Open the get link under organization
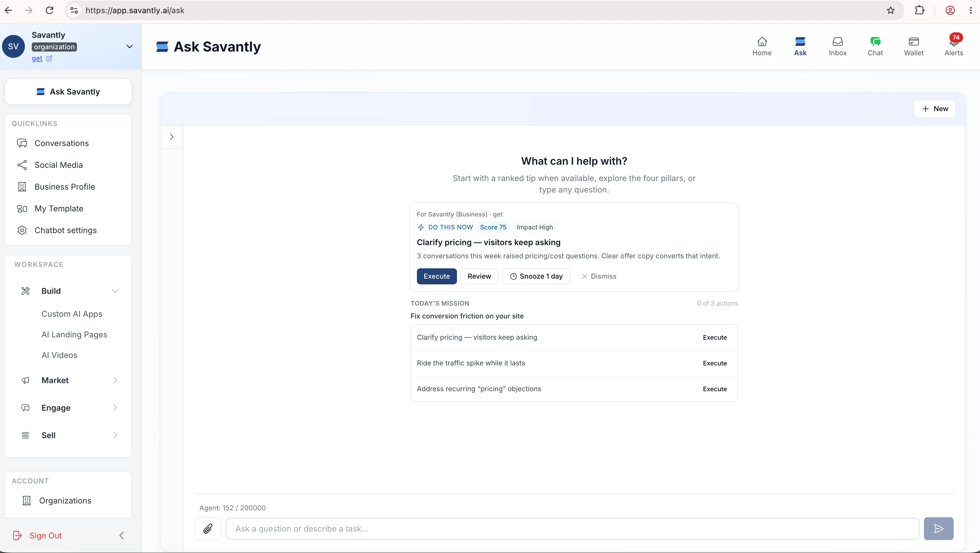This screenshot has width=980, height=553. pos(37,59)
